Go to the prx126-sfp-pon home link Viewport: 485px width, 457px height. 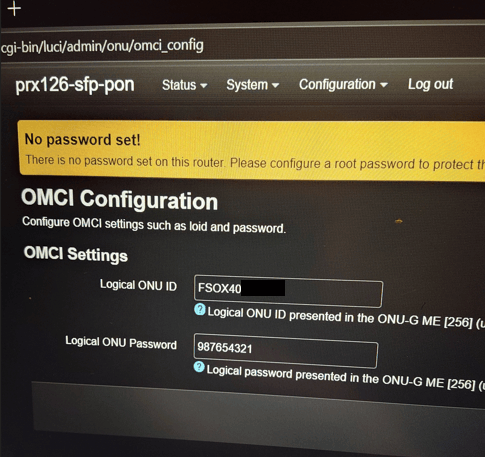(75, 85)
